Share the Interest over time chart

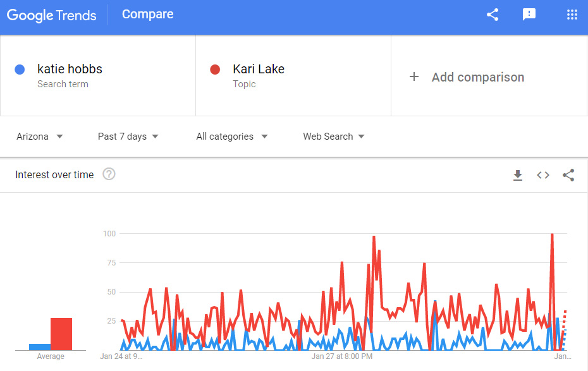tap(568, 175)
